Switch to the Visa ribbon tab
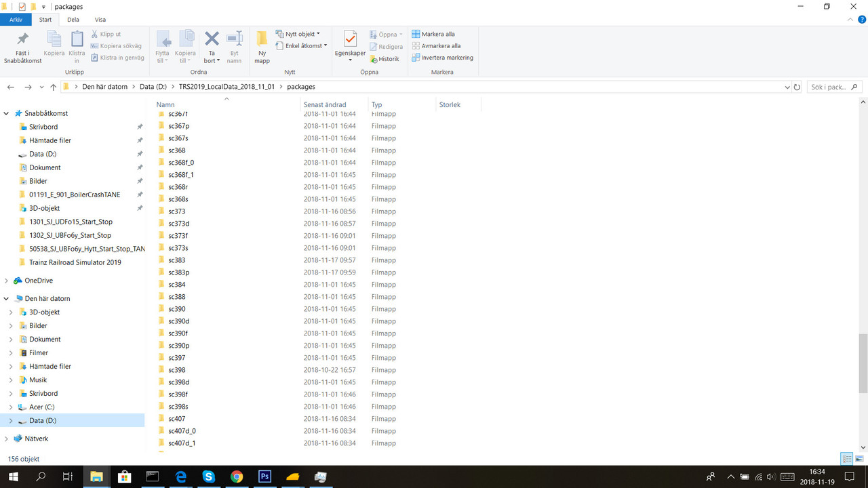Viewport: 868px width, 488px height. (x=100, y=20)
